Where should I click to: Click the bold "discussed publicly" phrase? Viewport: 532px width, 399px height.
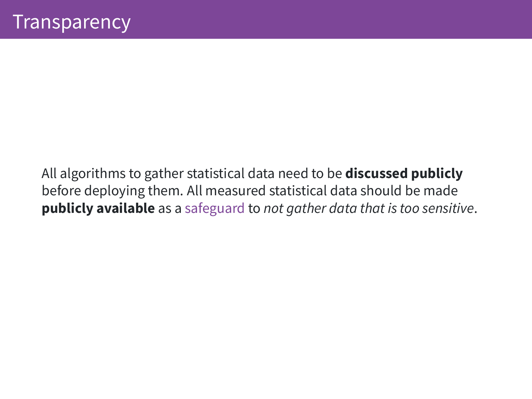404,173
